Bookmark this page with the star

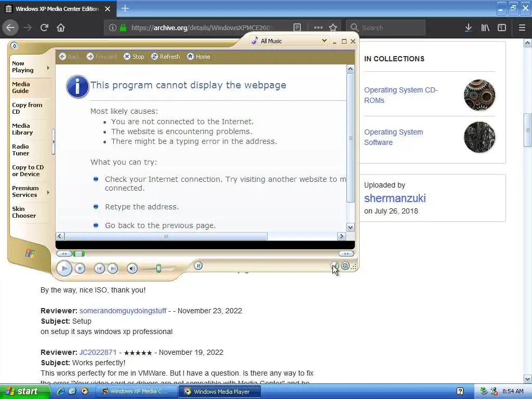pyautogui.click(x=333, y=28)
